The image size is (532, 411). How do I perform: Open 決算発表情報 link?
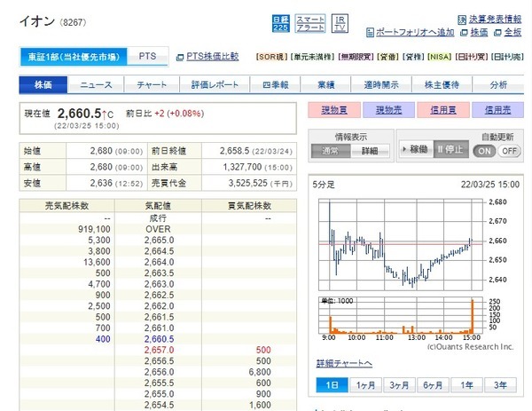tap(495, 20)
